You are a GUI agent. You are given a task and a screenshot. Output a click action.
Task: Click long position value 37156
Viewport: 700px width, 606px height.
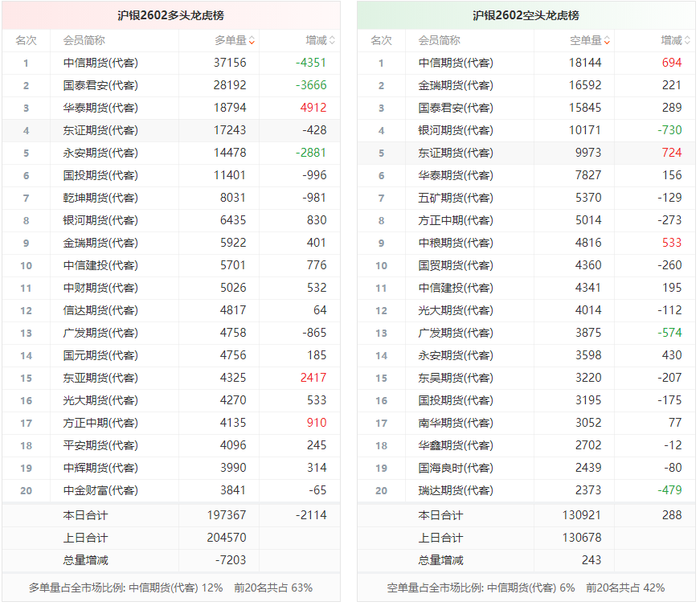[x=230, y=63]
